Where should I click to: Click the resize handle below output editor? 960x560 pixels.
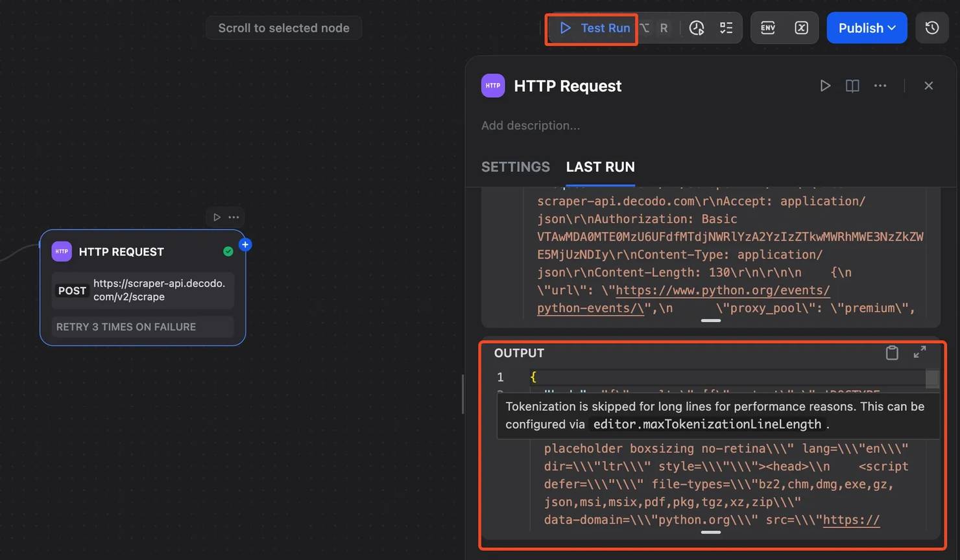(711, 532)
